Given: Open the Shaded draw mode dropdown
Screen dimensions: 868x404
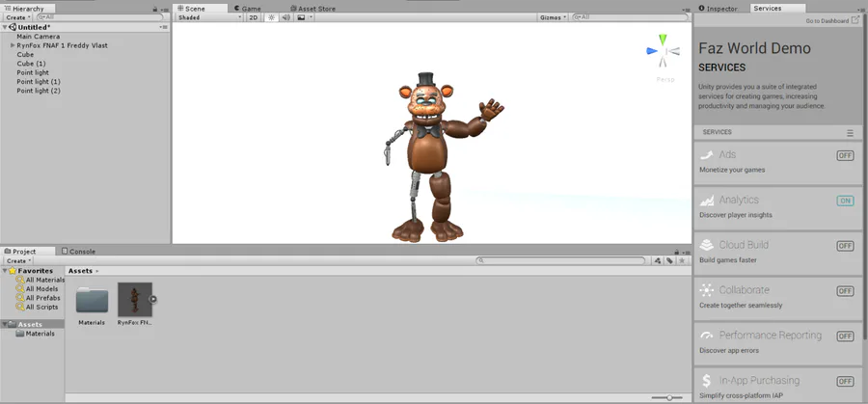Looking at the screenshot, I should (x=209, y=17).
